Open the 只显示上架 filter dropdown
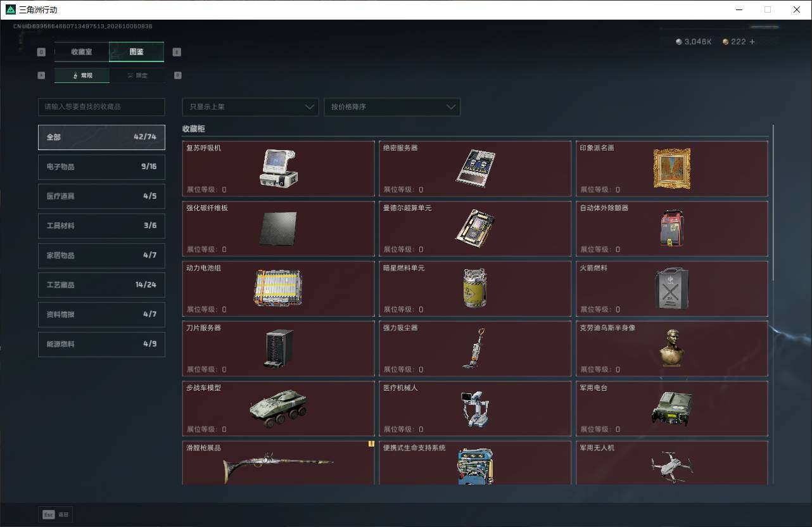This screenshot has height=527, width=812. click(250, 107)
